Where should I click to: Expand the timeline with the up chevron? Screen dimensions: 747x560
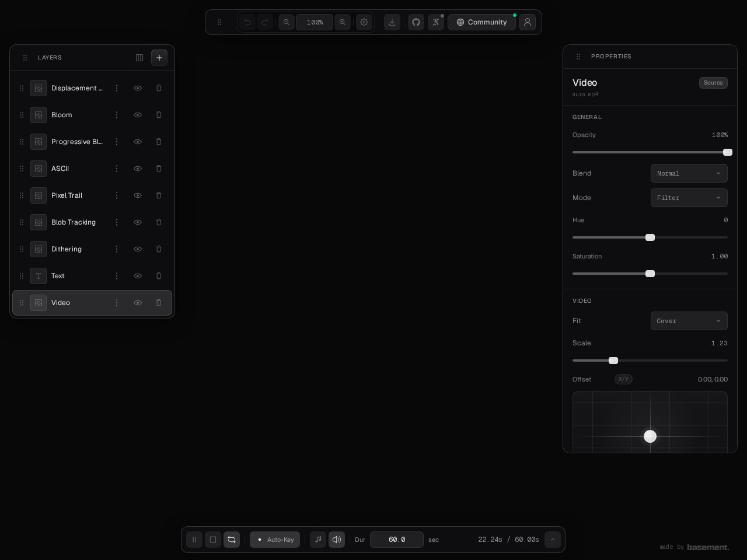tap(553, 540)
